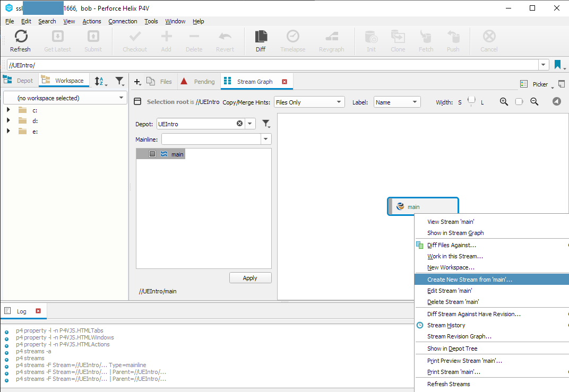Click the plus icon to add a tab
Screen dimensions: 569x392
pyautogui.click(x=137, y=82)
